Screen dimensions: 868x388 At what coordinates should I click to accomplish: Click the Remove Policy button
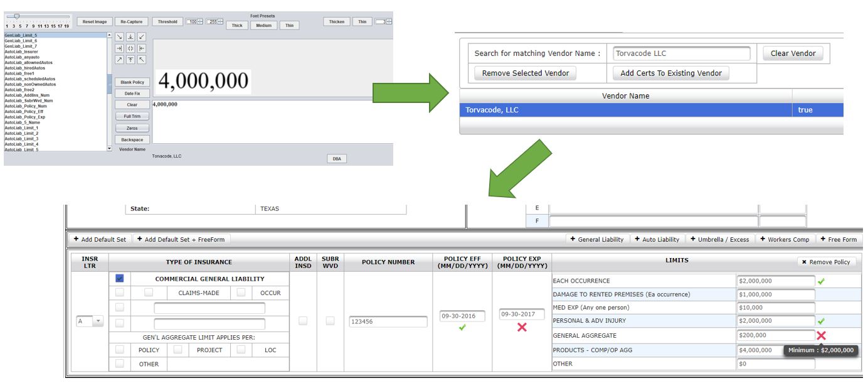tap(825, 262)
